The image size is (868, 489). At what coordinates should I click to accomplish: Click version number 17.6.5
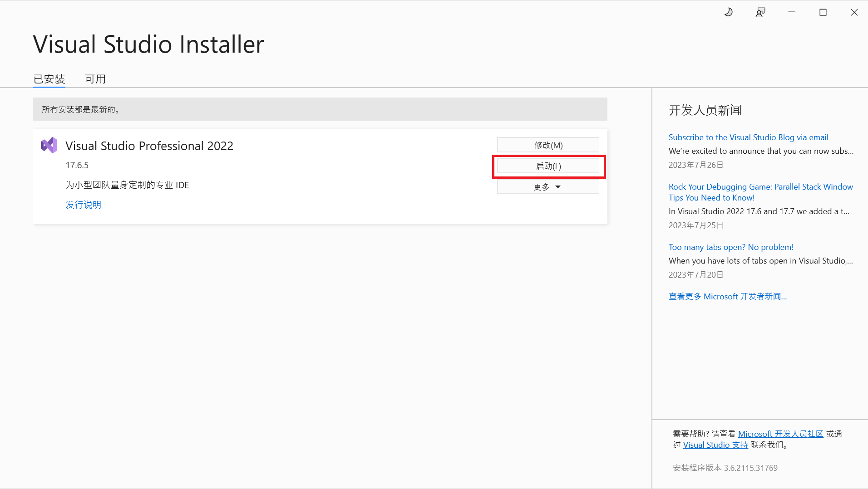click(x=77, y=166)
